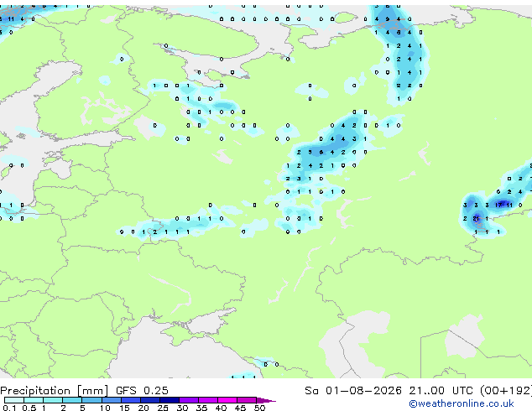The image size is (532, 411).
Task: Click the 1–2 mm legend color swatch
Action: [53, 400]
